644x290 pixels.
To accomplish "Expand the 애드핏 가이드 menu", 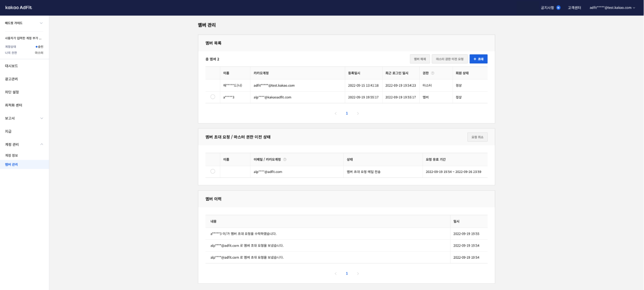I will pyautogui.click(x=41, y=23).
